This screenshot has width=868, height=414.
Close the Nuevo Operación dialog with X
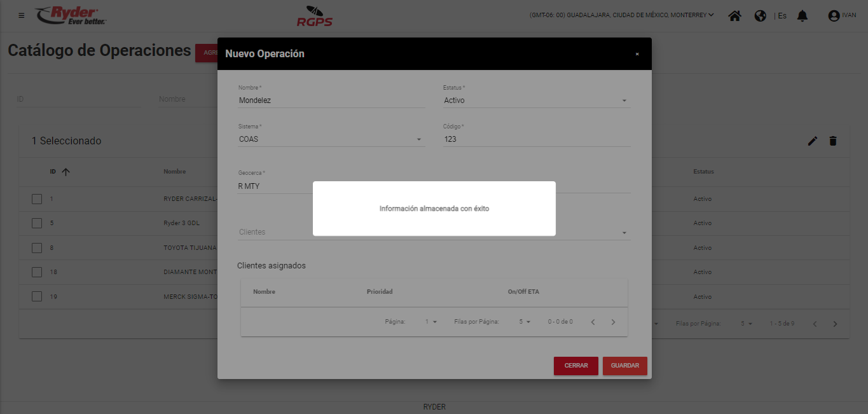pos(637,54)
